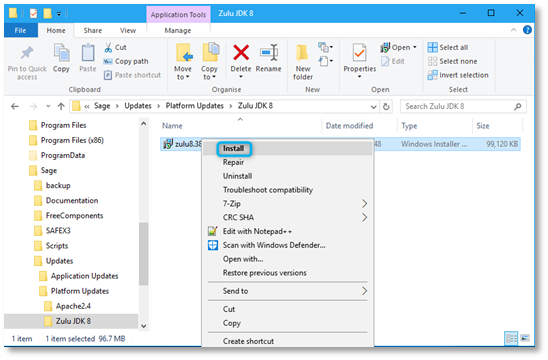Viewport: 548px width, 360px height.
Task: Go up one folder level
Action: tap(61, 106)
